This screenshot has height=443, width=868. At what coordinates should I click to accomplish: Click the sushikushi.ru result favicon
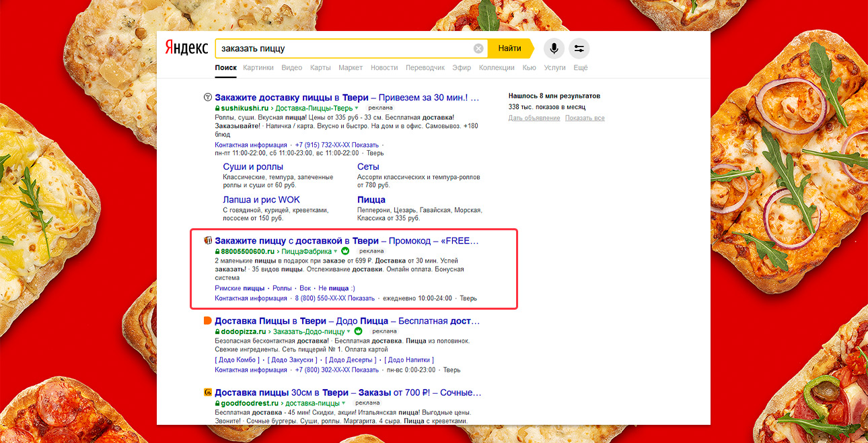[x=208, y=98]
